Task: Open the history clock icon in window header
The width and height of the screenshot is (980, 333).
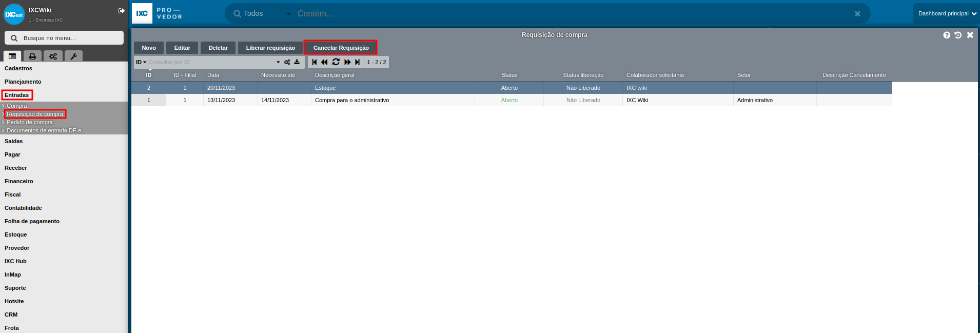Action: (x=958, y=35)
